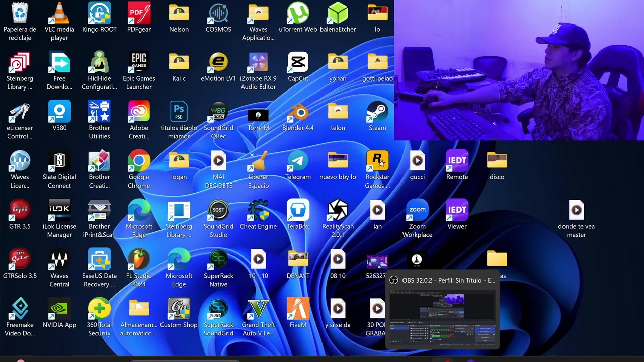Launch Google Chrome shortcut
The height and width of the screenshot is (362, 644).
point(139,161)
